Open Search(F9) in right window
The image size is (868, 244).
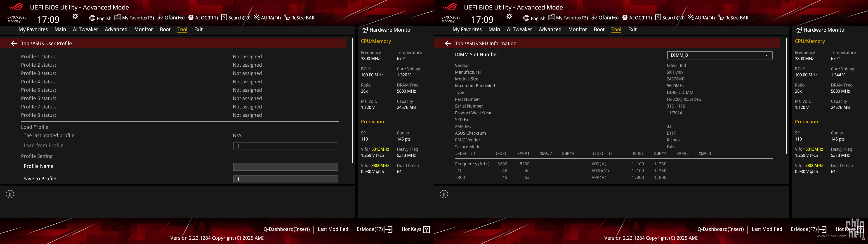tap(670, 18)
